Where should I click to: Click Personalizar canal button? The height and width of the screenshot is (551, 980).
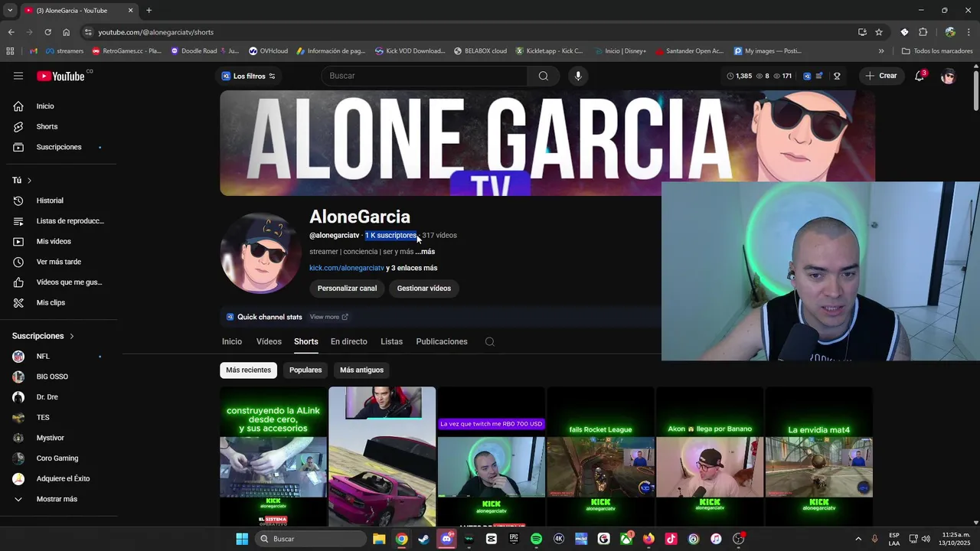[347, 289]
